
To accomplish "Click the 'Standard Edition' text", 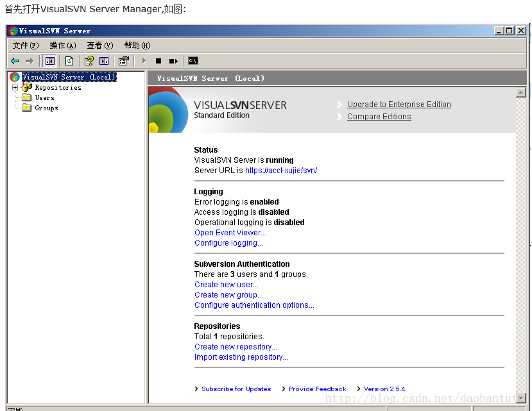I will (221, 115).
